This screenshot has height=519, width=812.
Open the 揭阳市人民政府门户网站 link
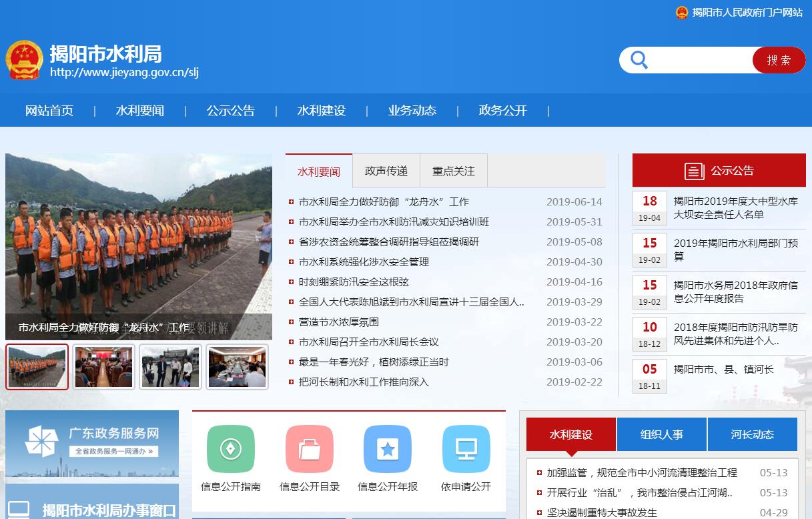pos(747,12)
